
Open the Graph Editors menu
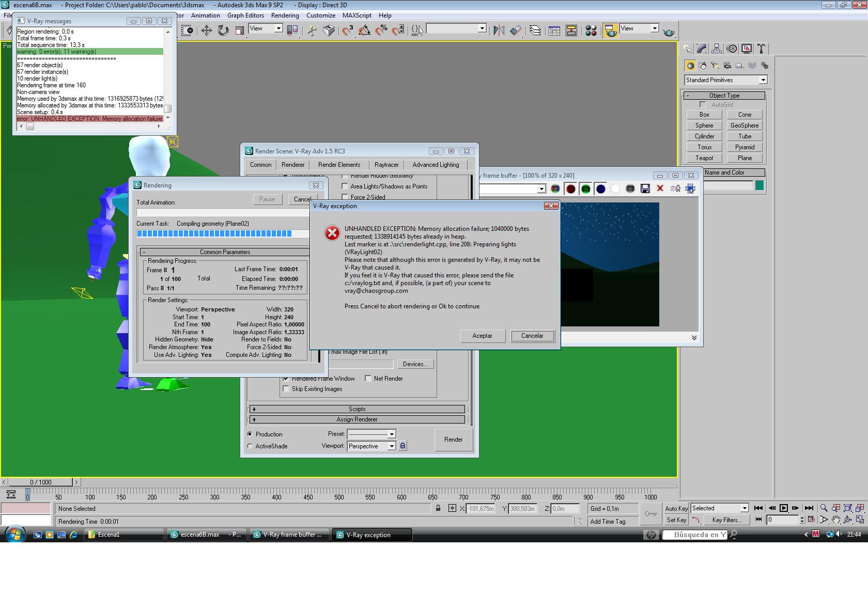[x=245, y=15]
